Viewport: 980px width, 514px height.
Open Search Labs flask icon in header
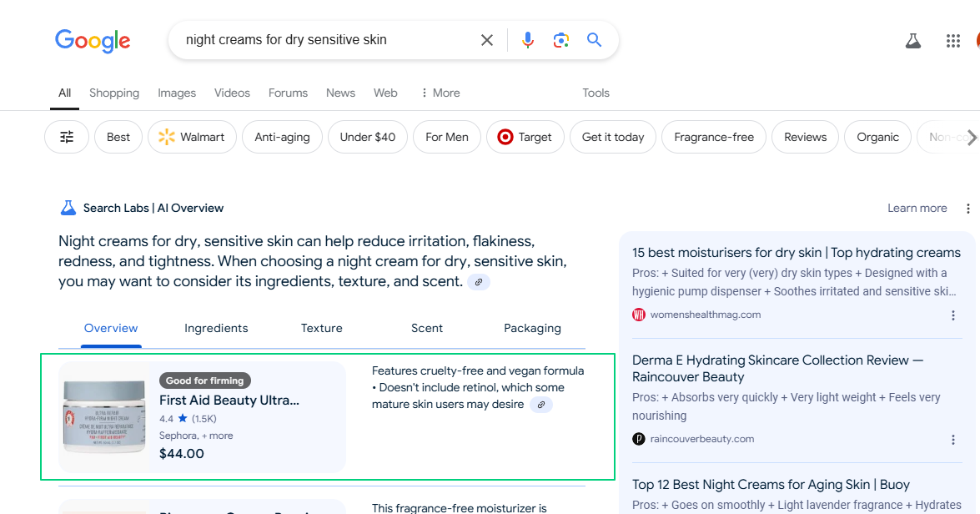[913, 41]
